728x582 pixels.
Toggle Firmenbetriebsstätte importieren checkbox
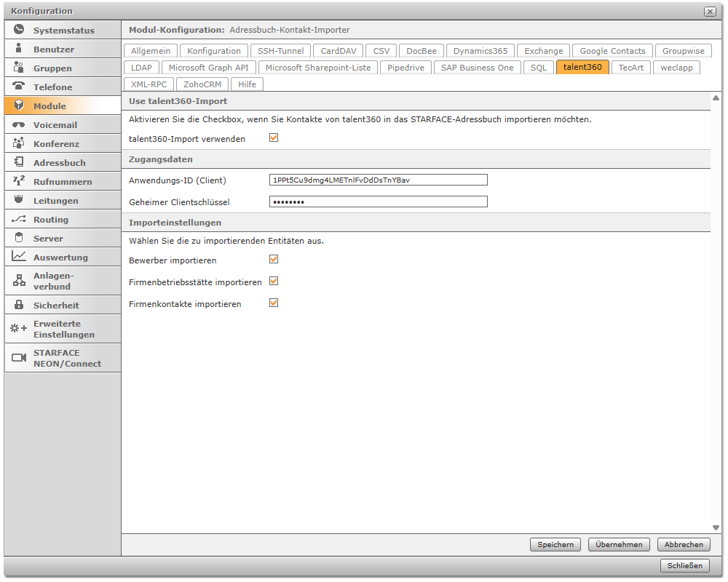274,281
